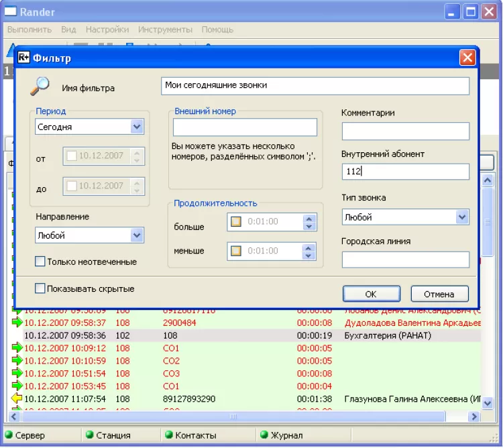The image size is (503, 448).
Task: Click the Комментарии input field
Action: (406, 131)
